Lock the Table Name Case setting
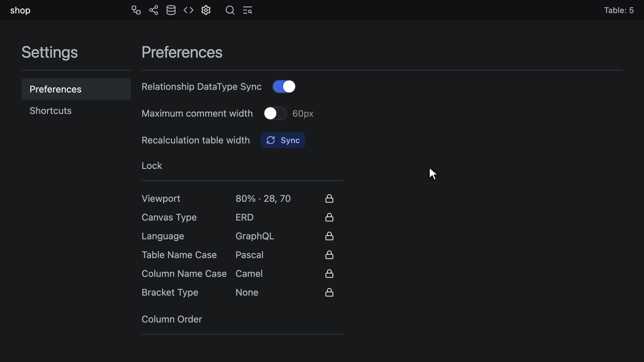644x362 pixels. 329,255
